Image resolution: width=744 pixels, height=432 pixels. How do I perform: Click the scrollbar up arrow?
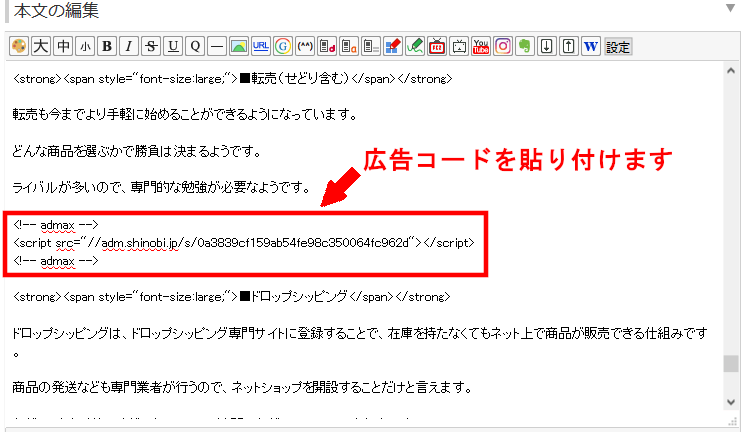(731, 71)
